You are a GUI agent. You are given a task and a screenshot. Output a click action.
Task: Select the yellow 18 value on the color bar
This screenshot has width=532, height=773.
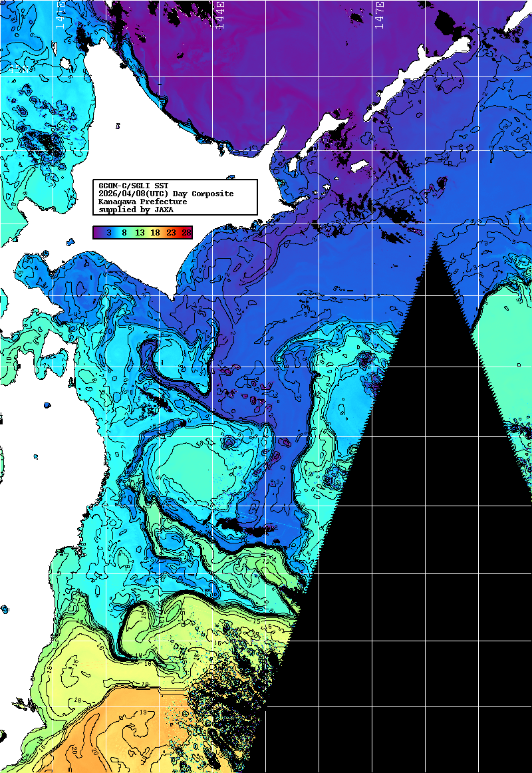point(155,233)
